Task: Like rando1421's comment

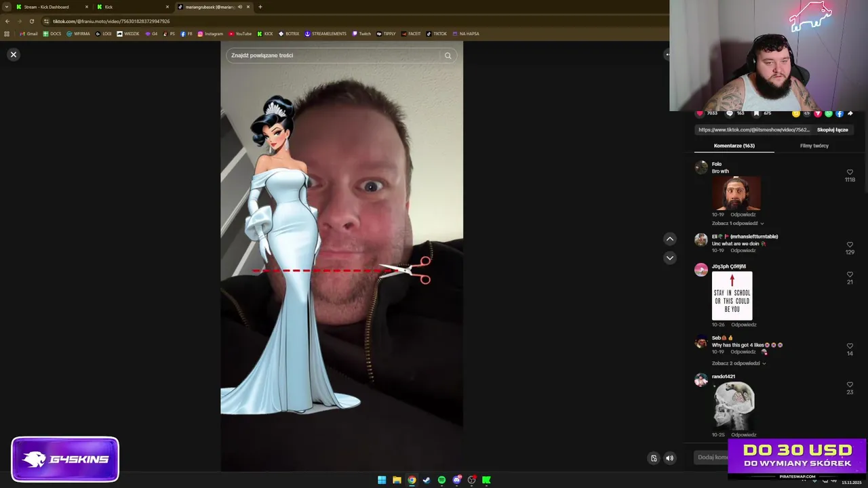Action: tap(850, 384)
